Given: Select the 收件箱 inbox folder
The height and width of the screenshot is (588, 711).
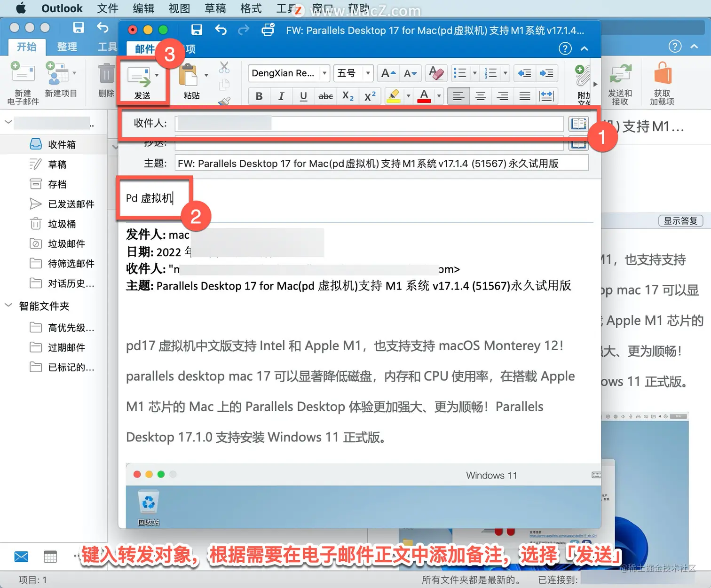Looking at the screenshot, I should click(54, 144).
